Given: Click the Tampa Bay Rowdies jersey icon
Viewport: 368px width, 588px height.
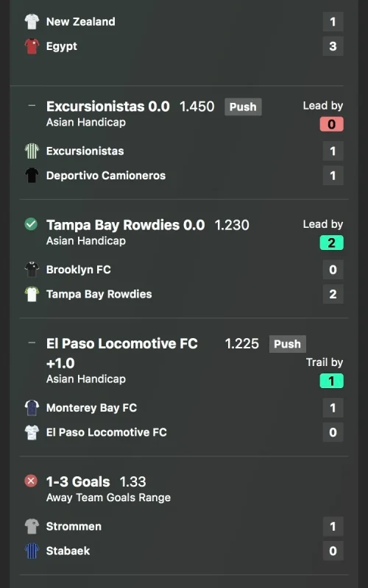Looking at the screenshot, I should pyautogui.click(x=32, y=295).
